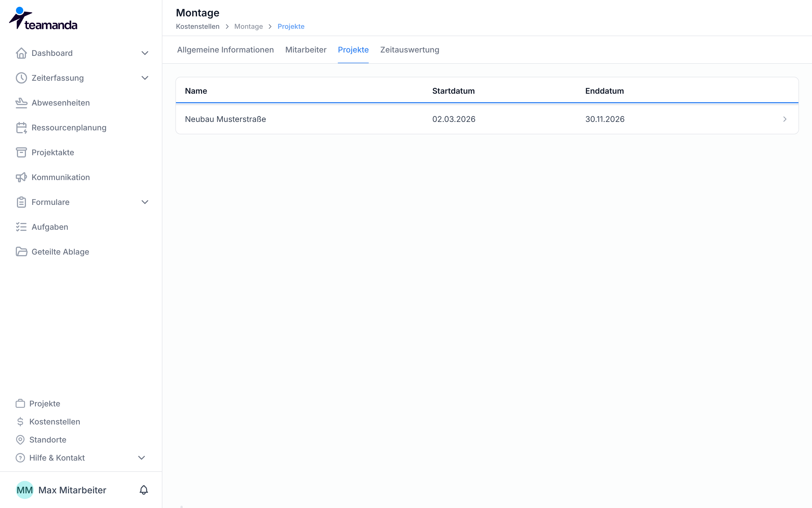This screenshot has height=508, width=812.
Task: Open Ressourcenplanung in the sidebar
Action: click(x=69, y=128)
